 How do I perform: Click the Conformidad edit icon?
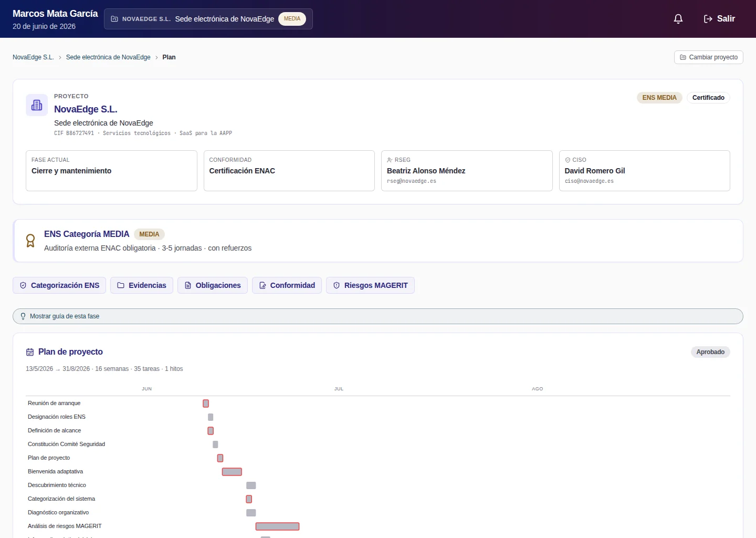click(x=262, y=285)
